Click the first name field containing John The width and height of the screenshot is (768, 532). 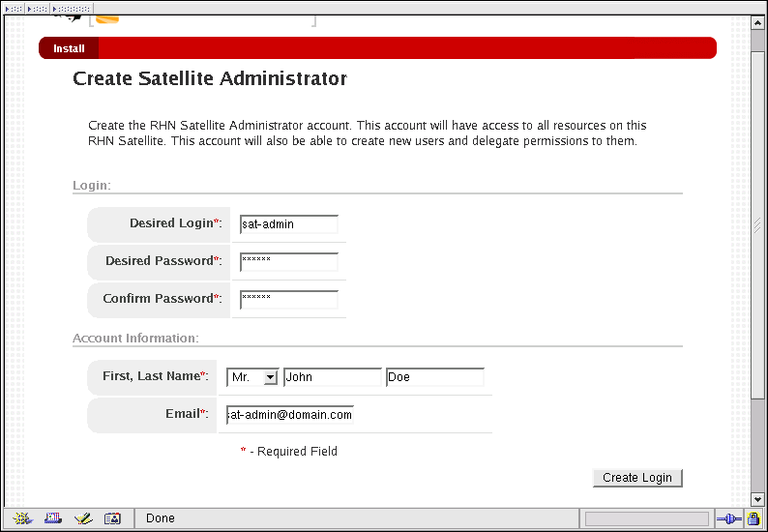coord(333,377)
